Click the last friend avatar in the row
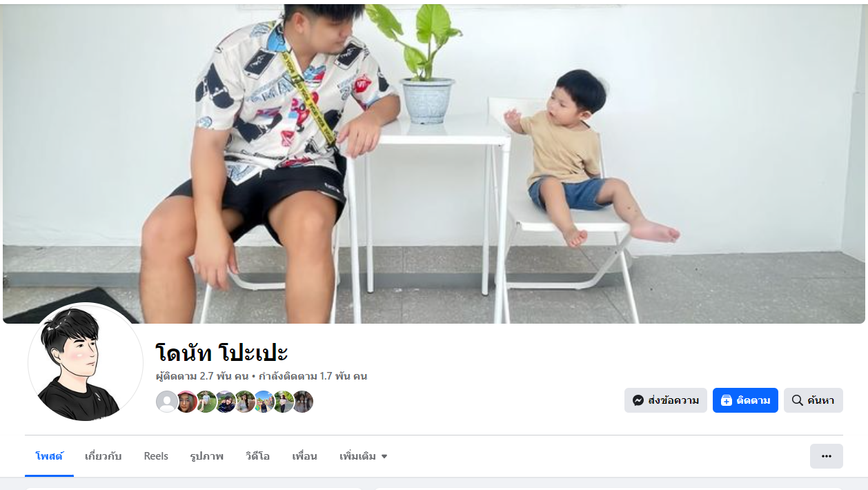Image resolution: width=868 pixels, height=490 pixels. pyautogui.click(x=302, y=402)
